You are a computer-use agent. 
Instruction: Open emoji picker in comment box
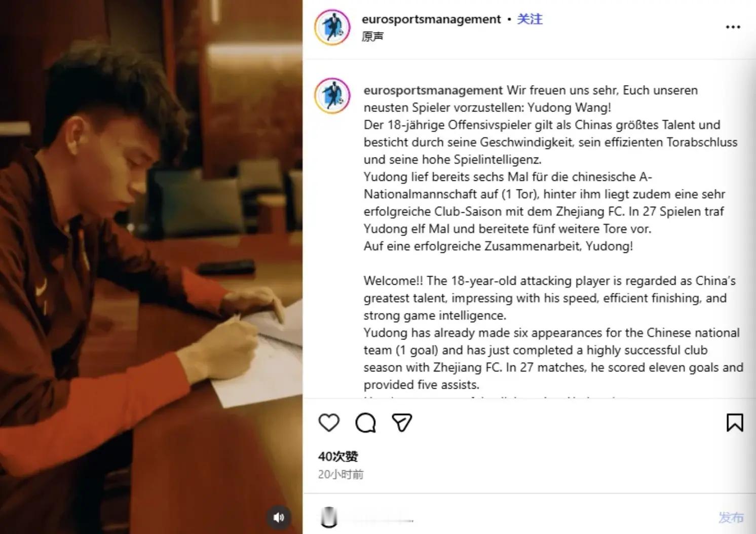coord(329,517)
